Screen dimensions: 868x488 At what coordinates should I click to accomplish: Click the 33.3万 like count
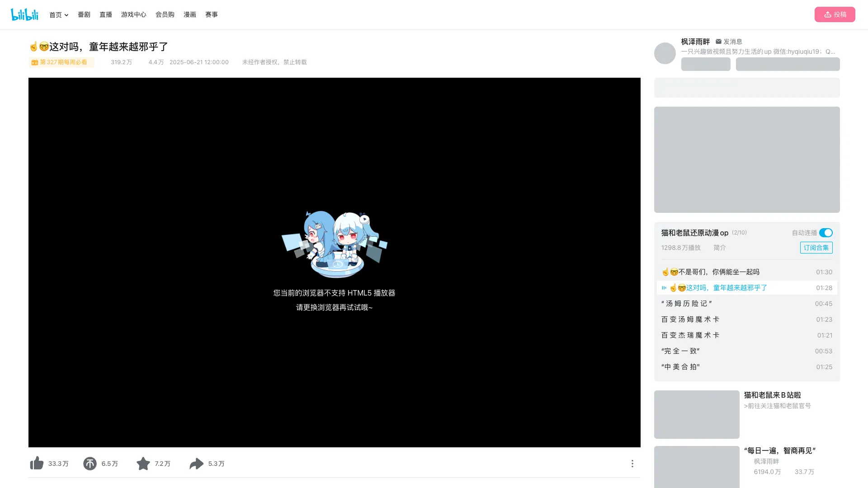[x=58, y=464]
